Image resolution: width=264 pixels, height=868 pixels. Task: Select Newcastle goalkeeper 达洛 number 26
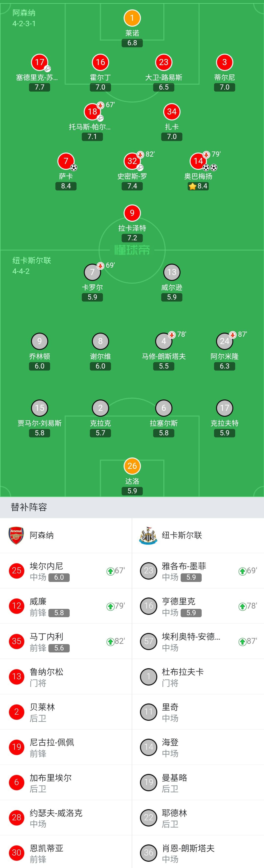click(x=132, y=466)
